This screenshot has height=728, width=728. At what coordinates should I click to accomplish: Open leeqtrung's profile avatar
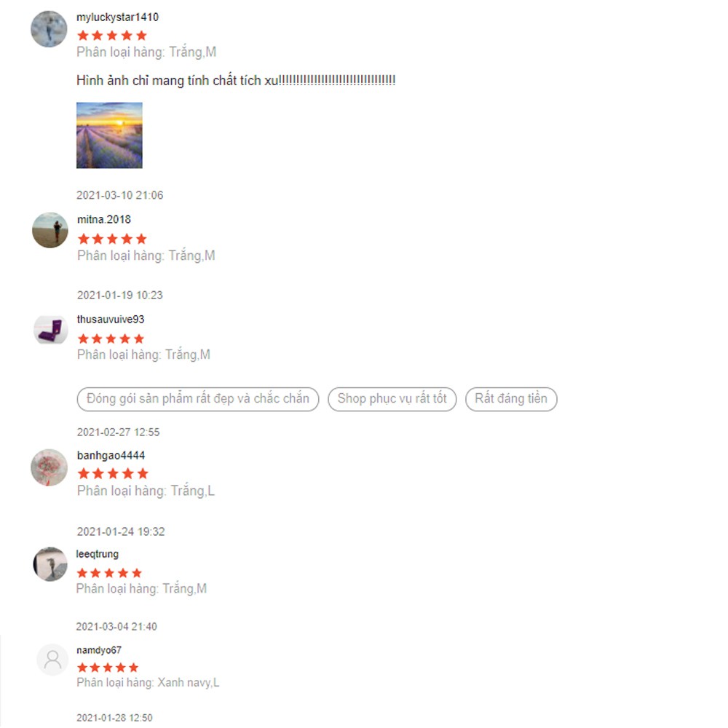[50, 563]
